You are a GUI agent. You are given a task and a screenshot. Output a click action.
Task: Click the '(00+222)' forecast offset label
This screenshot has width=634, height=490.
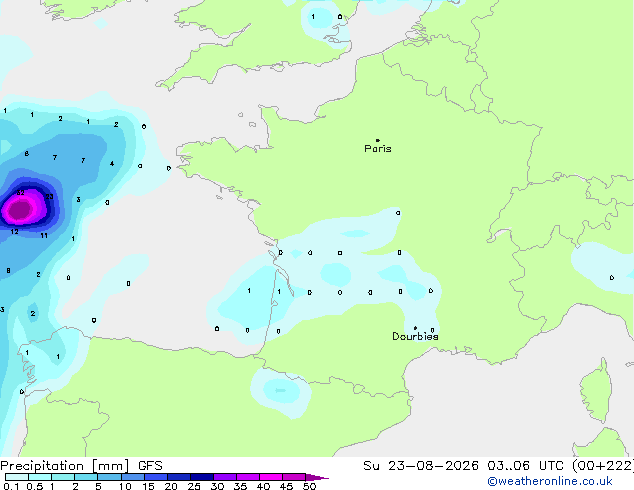(x=603, y=466)
